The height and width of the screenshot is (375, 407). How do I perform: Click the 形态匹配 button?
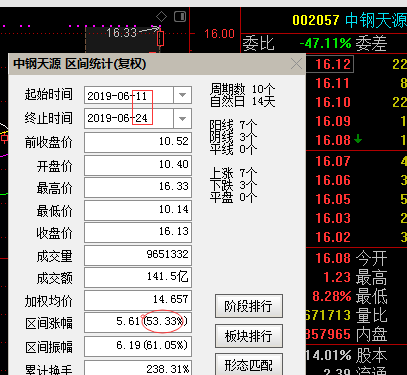[x=249, y=365]
